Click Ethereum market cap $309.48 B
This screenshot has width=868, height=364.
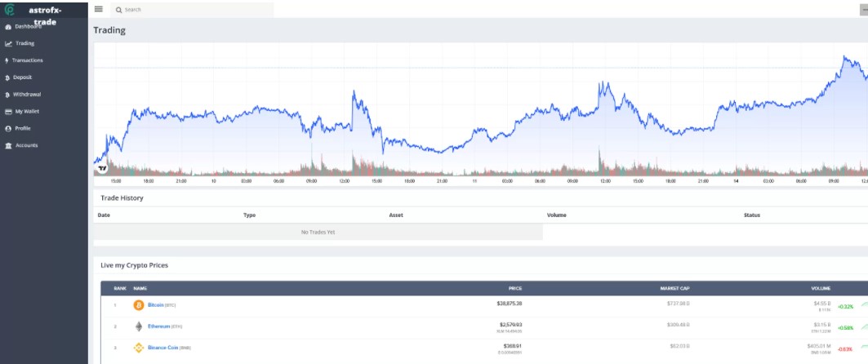pos(678,325)
